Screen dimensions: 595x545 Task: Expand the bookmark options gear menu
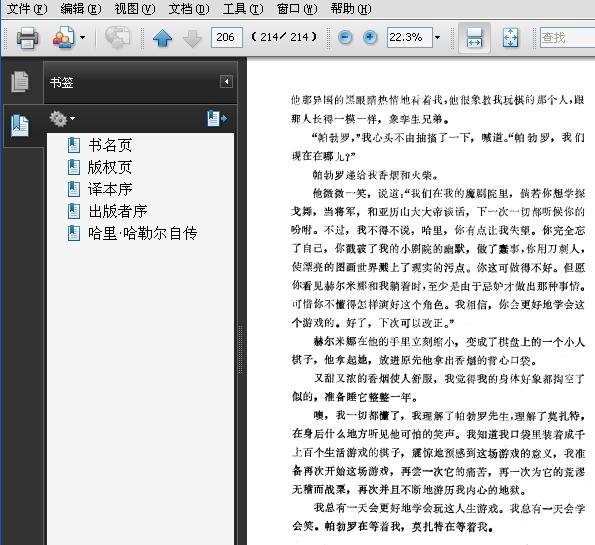point(62,119)
